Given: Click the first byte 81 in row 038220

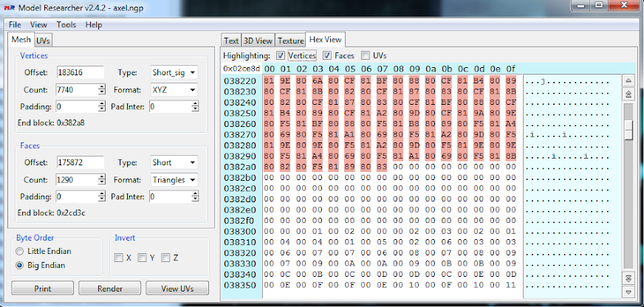Looking at the screenshot, I should coord(269,81).
